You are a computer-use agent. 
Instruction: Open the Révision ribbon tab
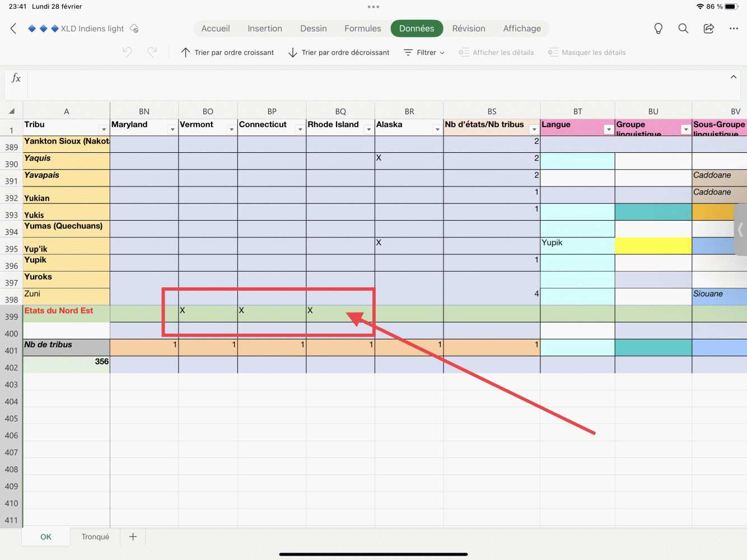469,29
